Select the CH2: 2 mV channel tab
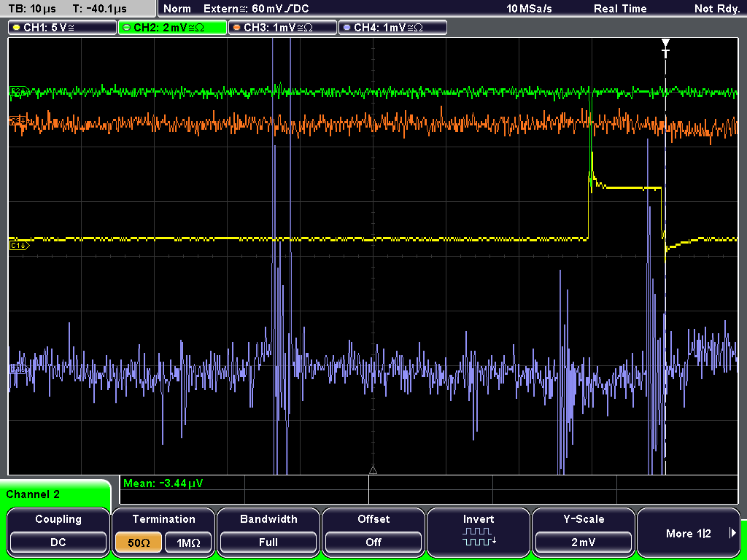The width and height of the screenshot is (747, 560). click(172, 28)
